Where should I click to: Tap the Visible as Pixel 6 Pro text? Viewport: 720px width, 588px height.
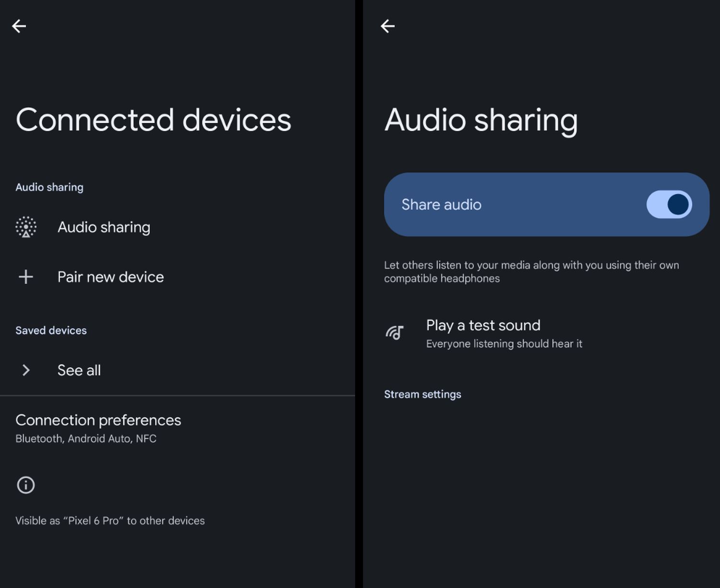pos(110,521)
